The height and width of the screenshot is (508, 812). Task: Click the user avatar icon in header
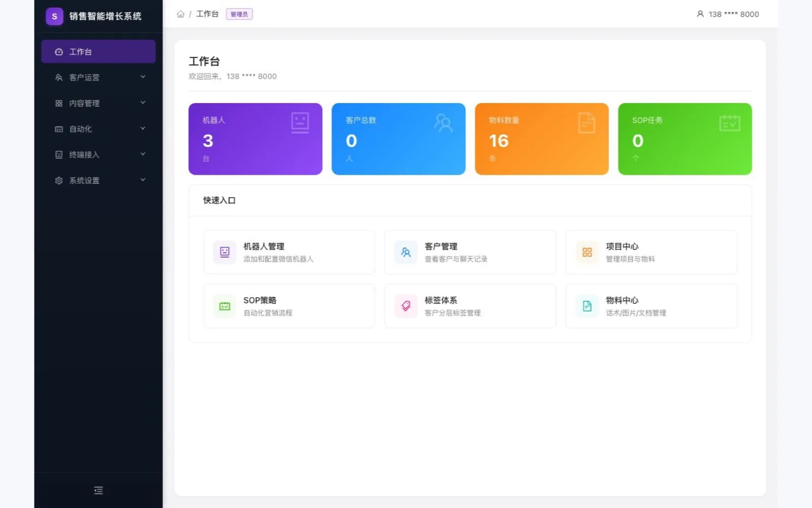pos(700,14)
